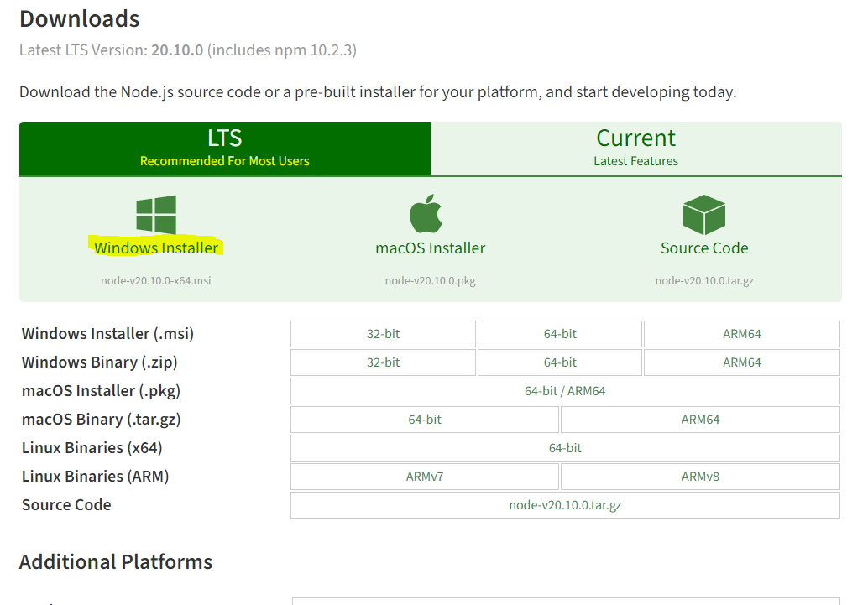Download Windows Binary (.zip) 32-bit

click(x=383, y=362)
